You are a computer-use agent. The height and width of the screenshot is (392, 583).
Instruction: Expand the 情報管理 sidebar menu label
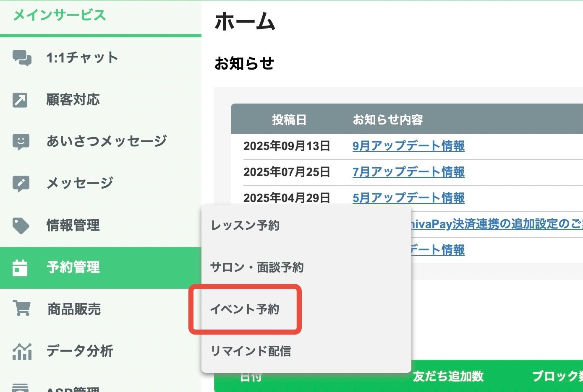(73, 226)
